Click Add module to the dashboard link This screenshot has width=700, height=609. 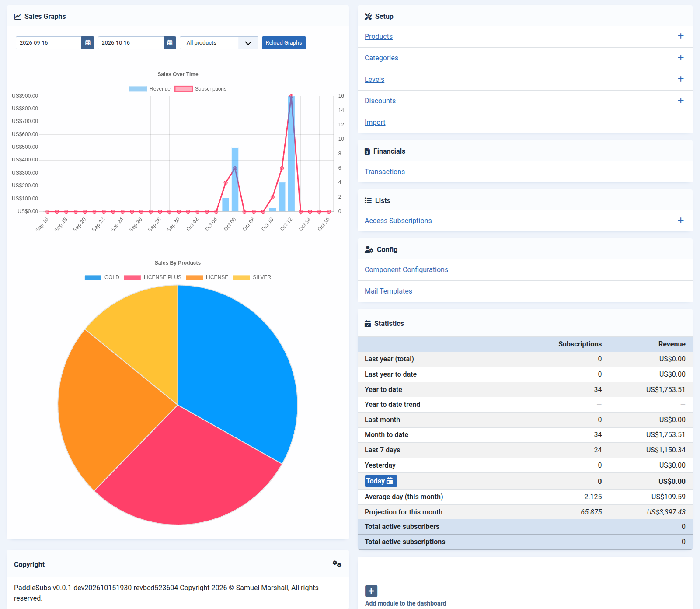coord(406,603)
